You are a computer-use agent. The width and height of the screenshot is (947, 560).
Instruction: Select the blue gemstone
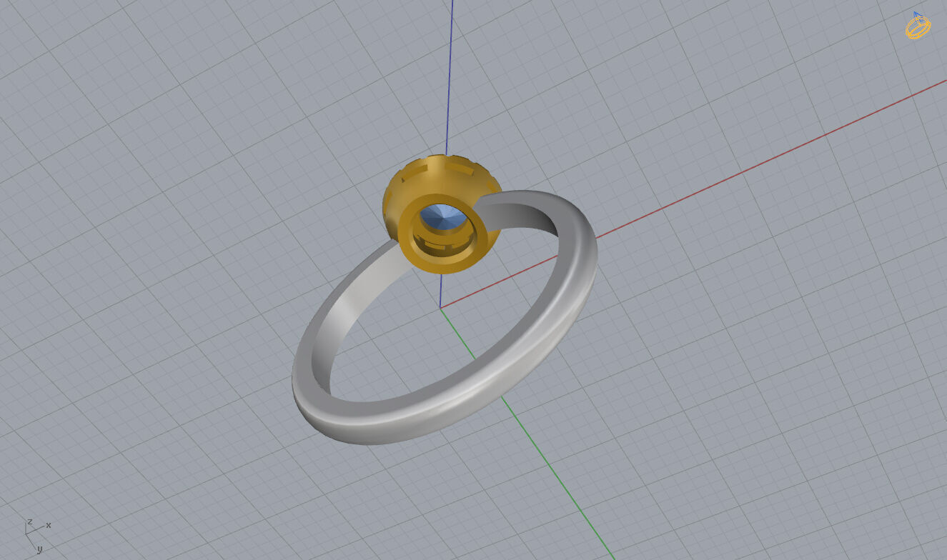445,218
